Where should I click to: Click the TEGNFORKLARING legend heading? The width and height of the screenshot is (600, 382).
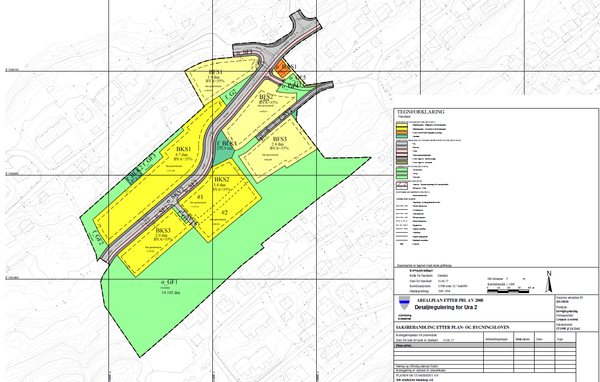tap(421, 112)
